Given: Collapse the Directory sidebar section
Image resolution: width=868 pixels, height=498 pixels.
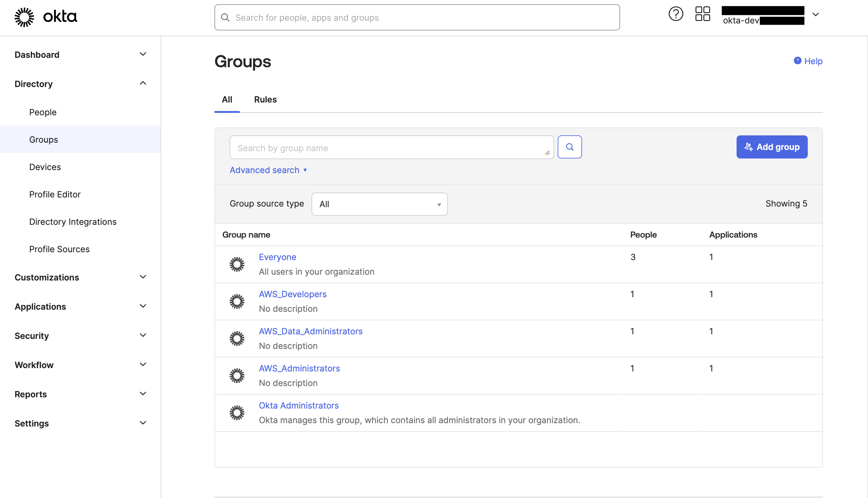Looking at the screenshot, I should (x=80, y=84).
